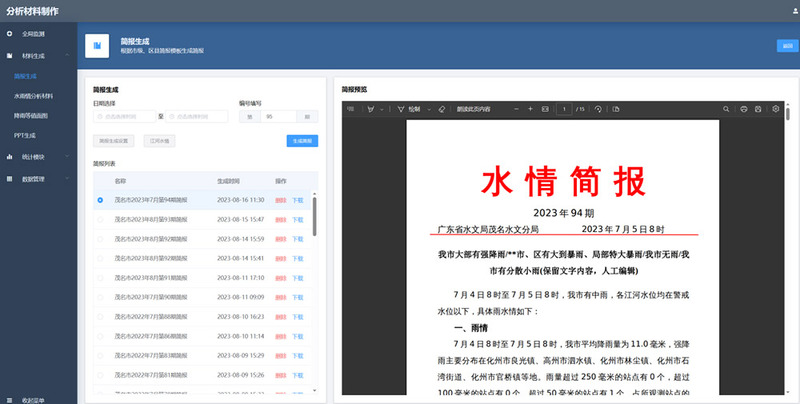Print the PDF document
The width and height of the screenshot is (800, 404).
pyautogui.click(x=744, y=109)
